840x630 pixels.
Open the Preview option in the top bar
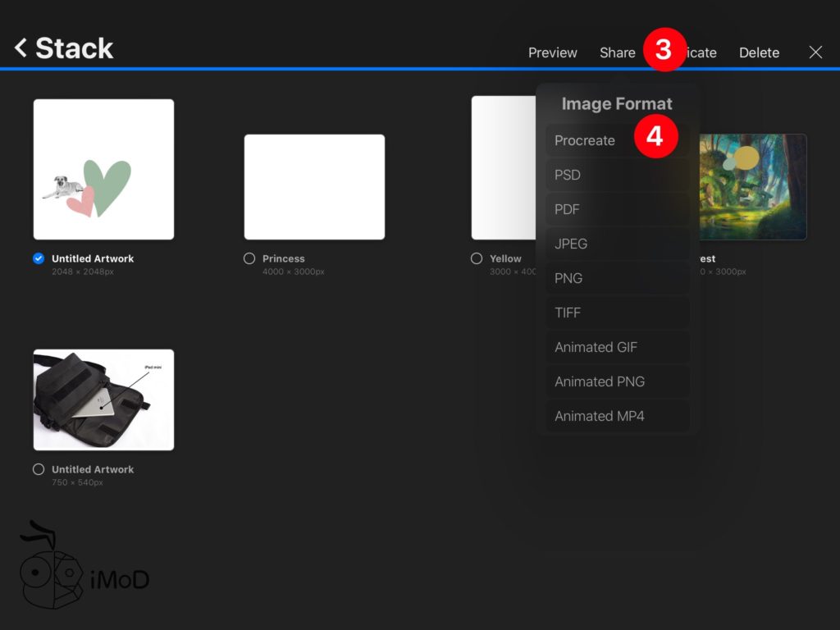click(552, 52)
